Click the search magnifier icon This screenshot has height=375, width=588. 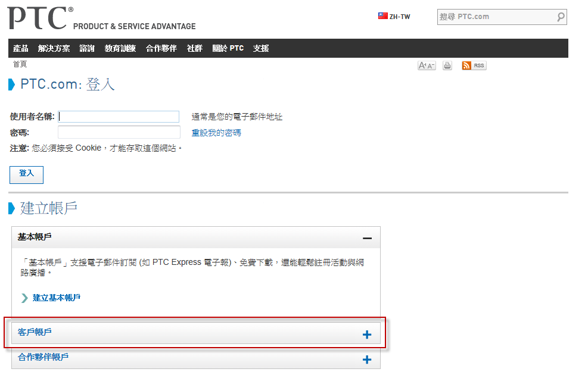click(x=561, y=17)
